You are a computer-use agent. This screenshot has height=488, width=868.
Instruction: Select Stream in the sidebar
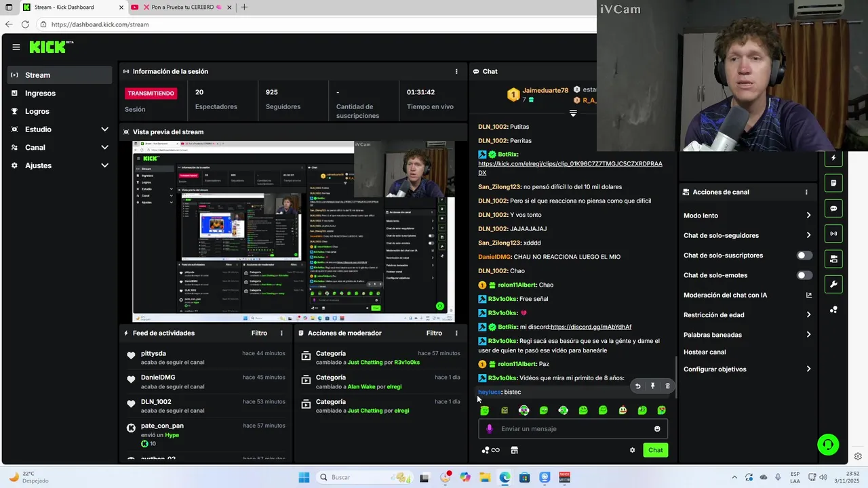pos(60,75)
